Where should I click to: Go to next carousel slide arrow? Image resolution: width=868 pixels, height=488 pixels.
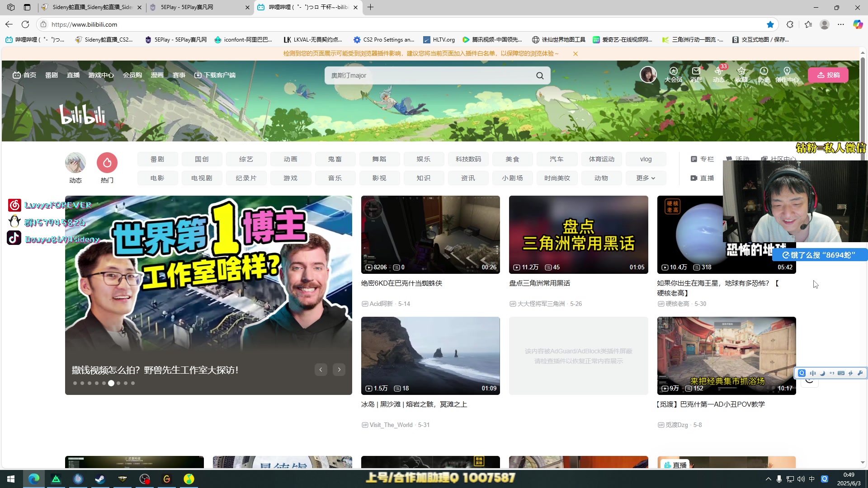339,370
